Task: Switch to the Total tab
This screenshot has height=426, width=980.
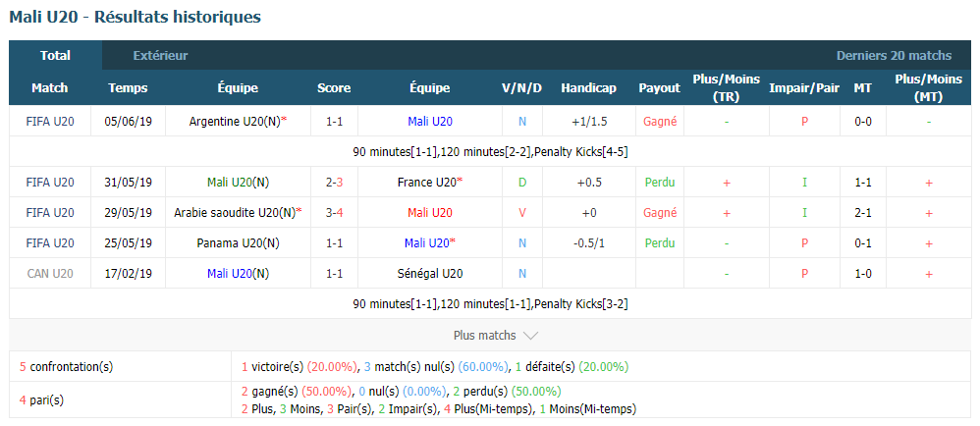Action: tap(56, 56)
